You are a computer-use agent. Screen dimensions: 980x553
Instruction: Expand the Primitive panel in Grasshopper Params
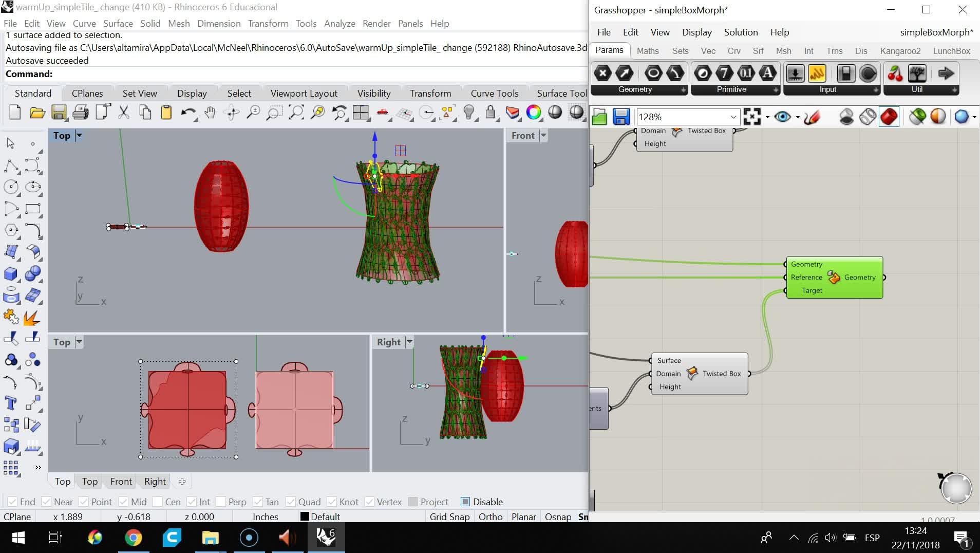pos(776,90)
